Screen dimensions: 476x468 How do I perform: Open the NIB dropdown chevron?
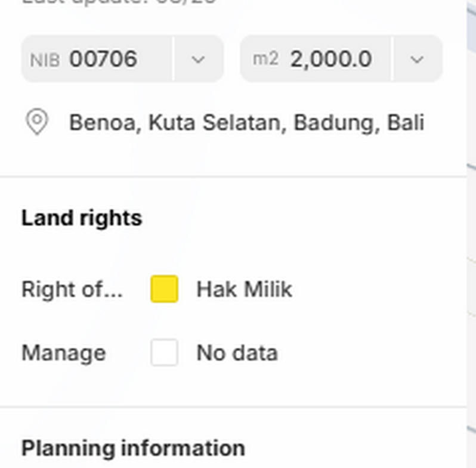coord(198,59)
